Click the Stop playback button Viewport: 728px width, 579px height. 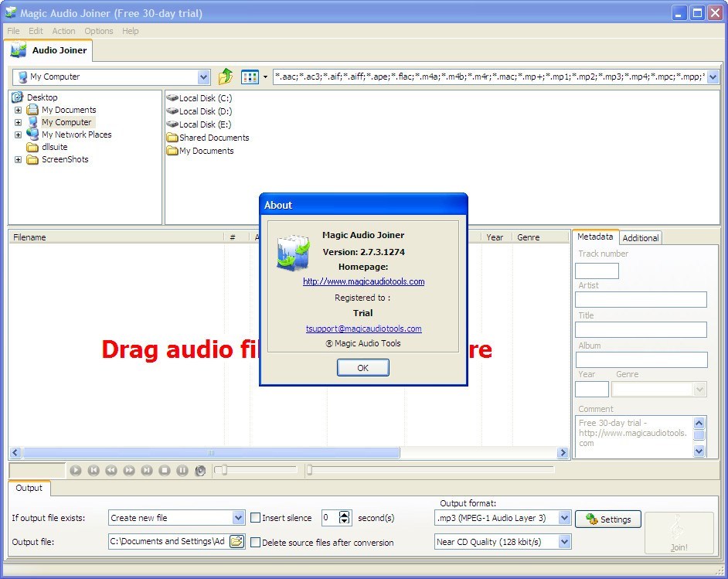[x=165, y=470]
